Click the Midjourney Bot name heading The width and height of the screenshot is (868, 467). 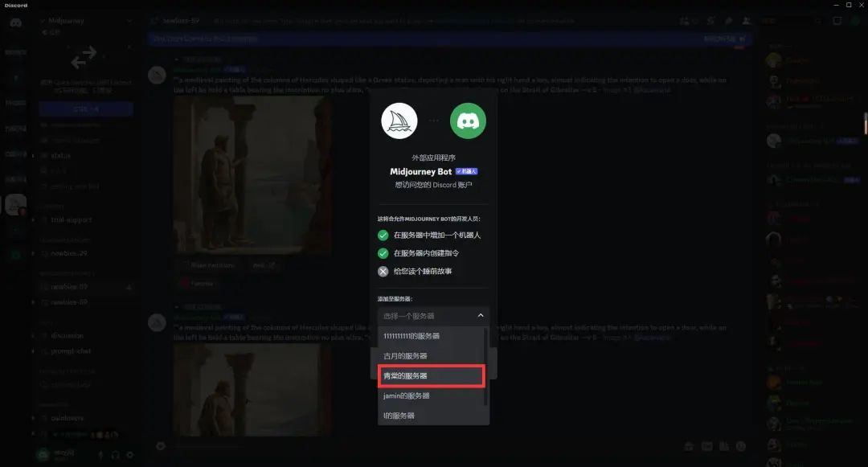pos(420,171)
